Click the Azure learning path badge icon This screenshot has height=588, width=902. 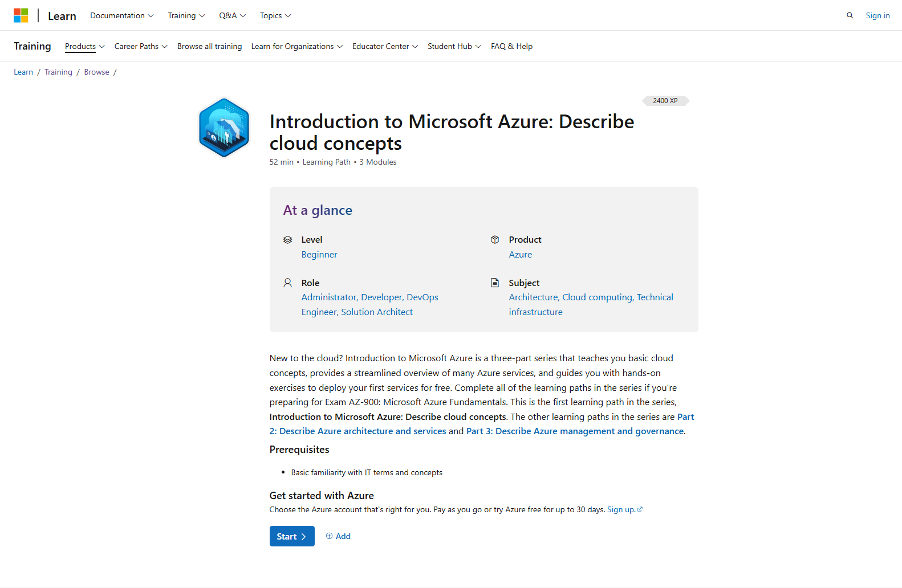click(224, 128)
